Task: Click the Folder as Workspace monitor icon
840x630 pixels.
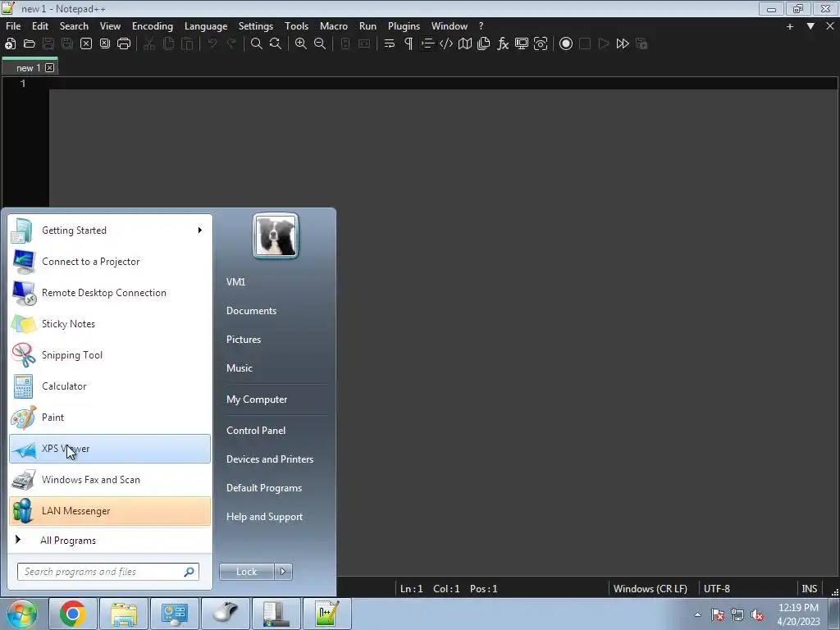Action: click(522, 44)
